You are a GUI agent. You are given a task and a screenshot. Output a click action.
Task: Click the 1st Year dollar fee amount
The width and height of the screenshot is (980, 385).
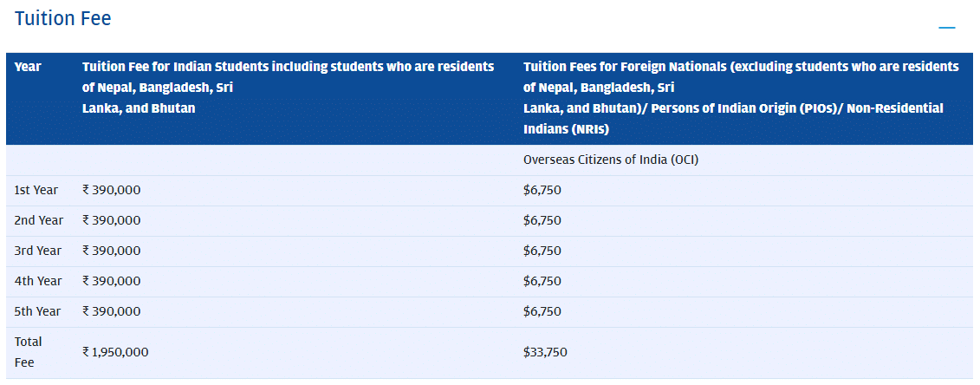tap(542, 190)
